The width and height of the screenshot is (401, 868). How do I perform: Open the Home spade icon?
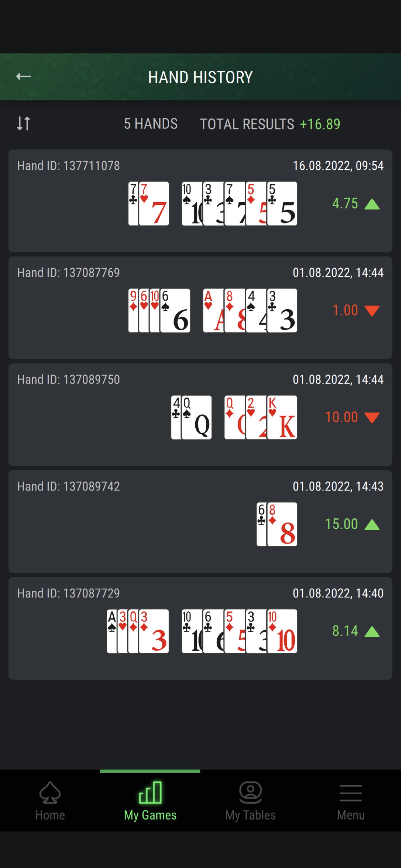50,792
